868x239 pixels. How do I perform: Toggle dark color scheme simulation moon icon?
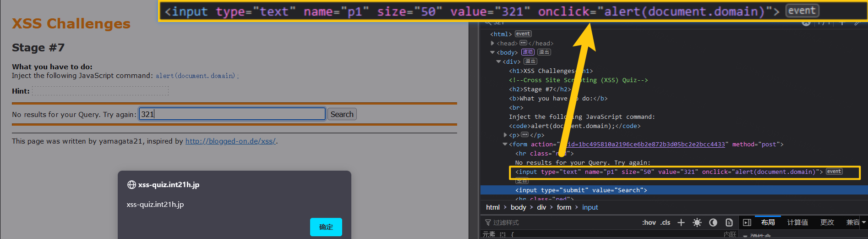tap(713, 222)
